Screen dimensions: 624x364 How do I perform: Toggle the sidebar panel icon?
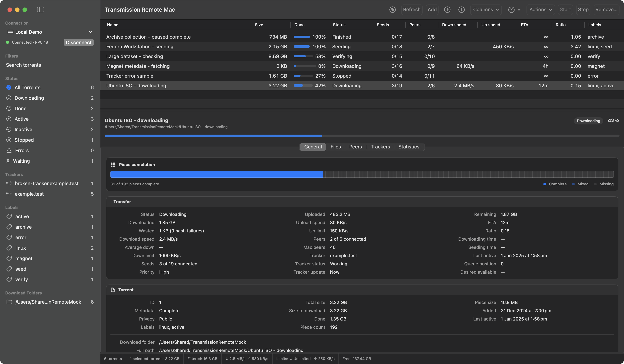(x=40, y=10)
